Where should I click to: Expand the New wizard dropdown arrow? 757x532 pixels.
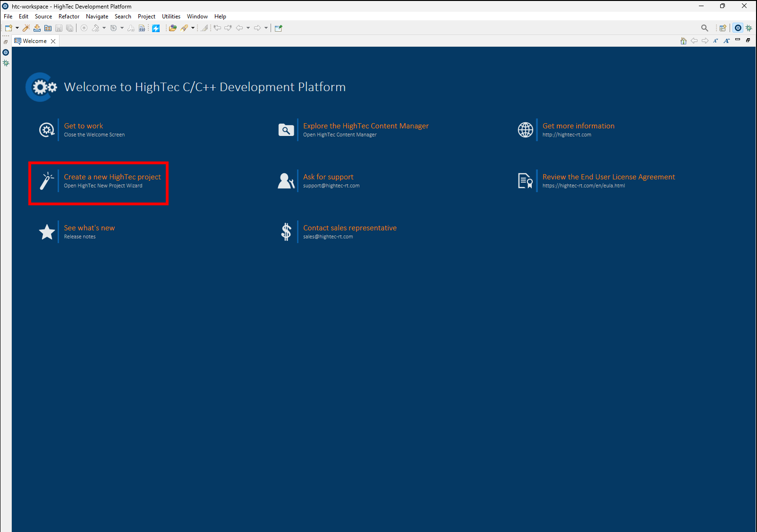click(x=17, y=28)
